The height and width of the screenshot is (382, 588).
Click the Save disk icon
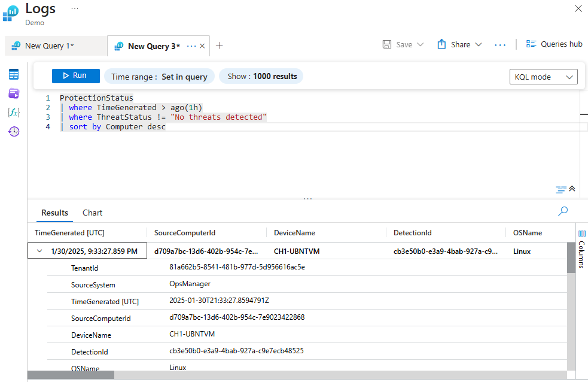pyautogui.click(x=386, y=44)
